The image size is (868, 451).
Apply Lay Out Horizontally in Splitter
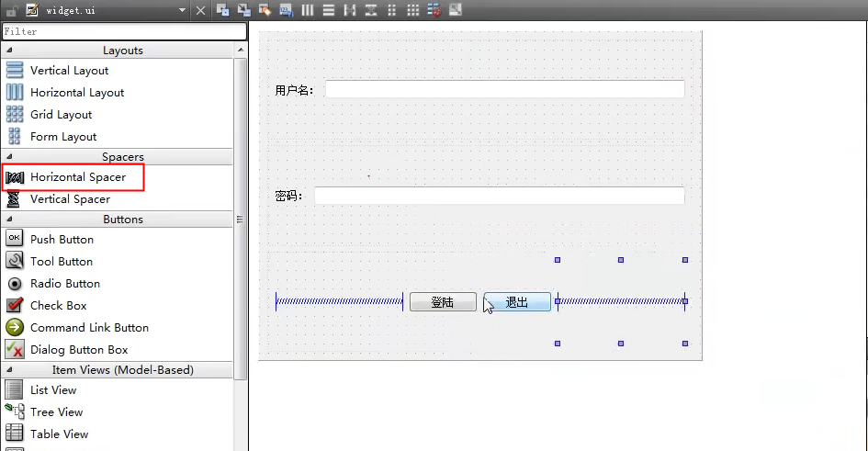349,10
